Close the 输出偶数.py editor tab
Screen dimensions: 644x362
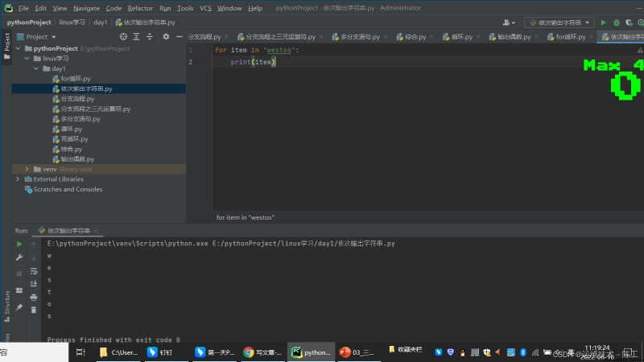(x=536, y=37)
